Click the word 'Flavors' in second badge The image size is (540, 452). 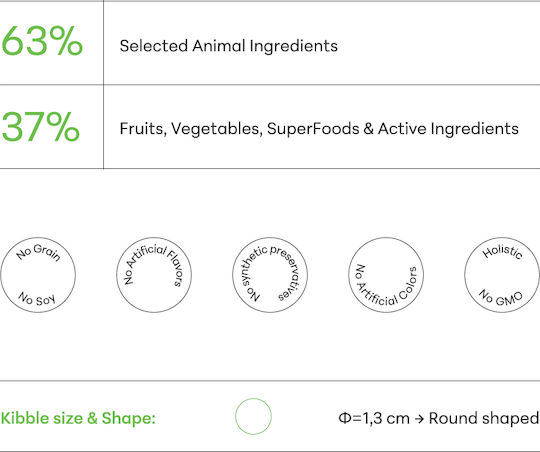(175, 268)
